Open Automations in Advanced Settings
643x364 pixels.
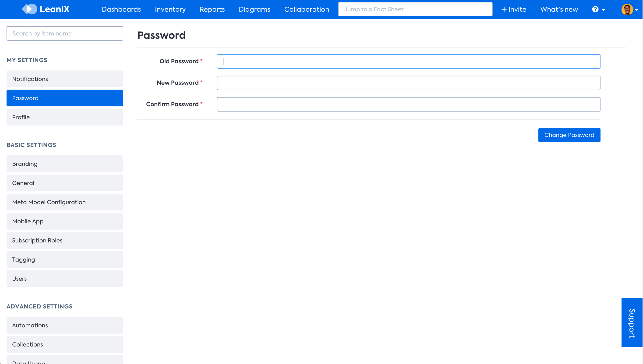(65, 325)
